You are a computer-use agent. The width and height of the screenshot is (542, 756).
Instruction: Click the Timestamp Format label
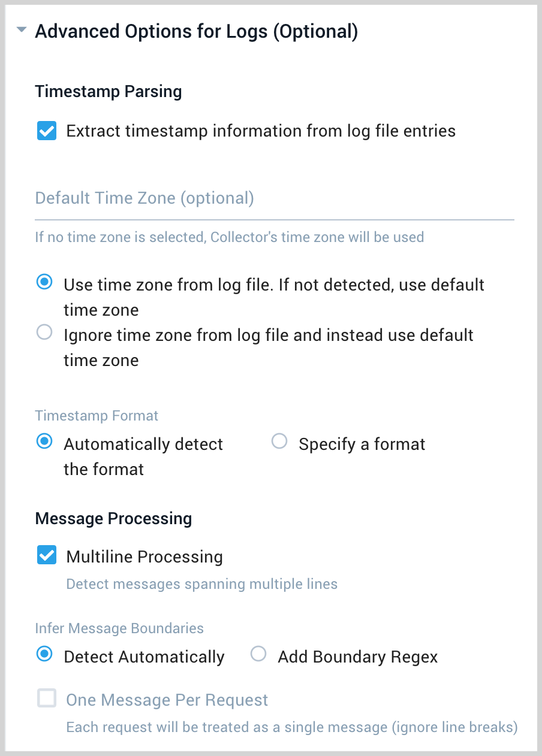[x=96, y=415]
